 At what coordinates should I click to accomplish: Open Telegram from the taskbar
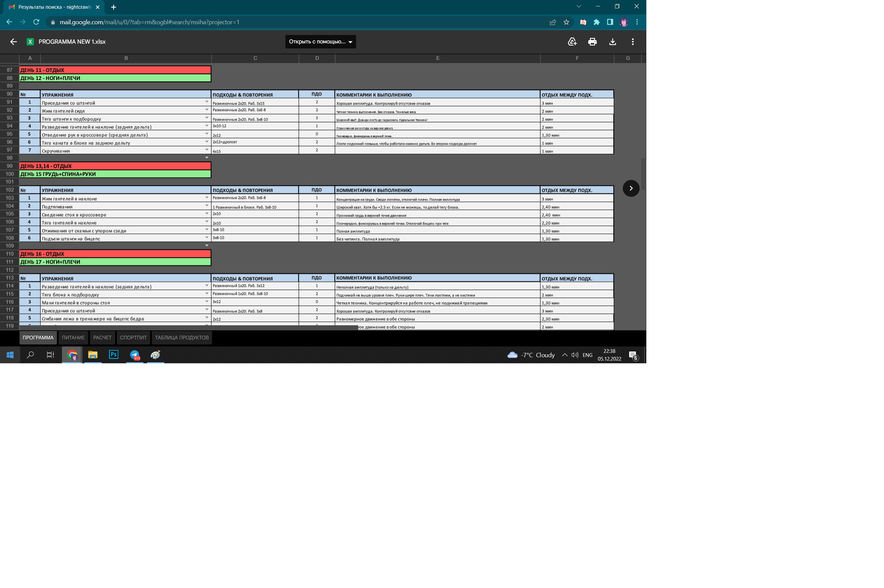coord(135,355)
